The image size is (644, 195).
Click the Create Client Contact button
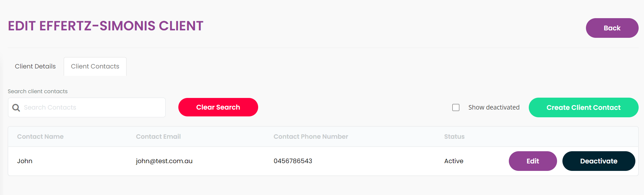coord(583,107)
